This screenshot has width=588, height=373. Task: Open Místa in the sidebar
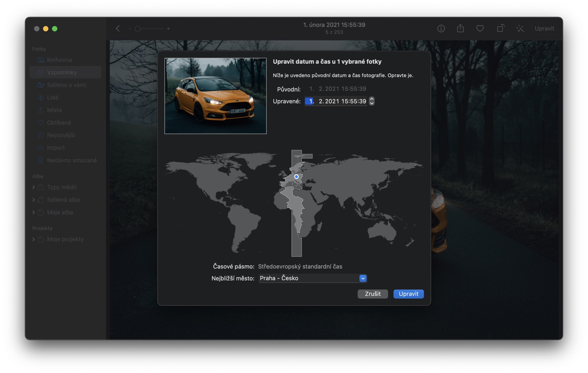(54, 110)
